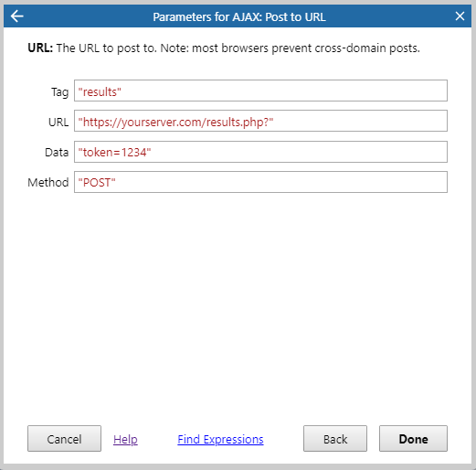Open the Find Expressions link
Screen dimensions: 476x470
pos(220,439)
